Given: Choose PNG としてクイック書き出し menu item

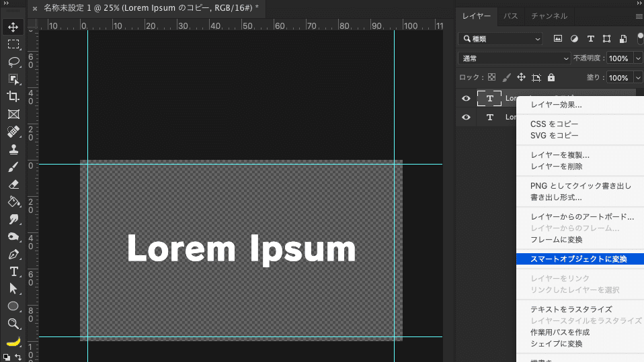Looking at the screenshot, I should [x=580, y=186].
